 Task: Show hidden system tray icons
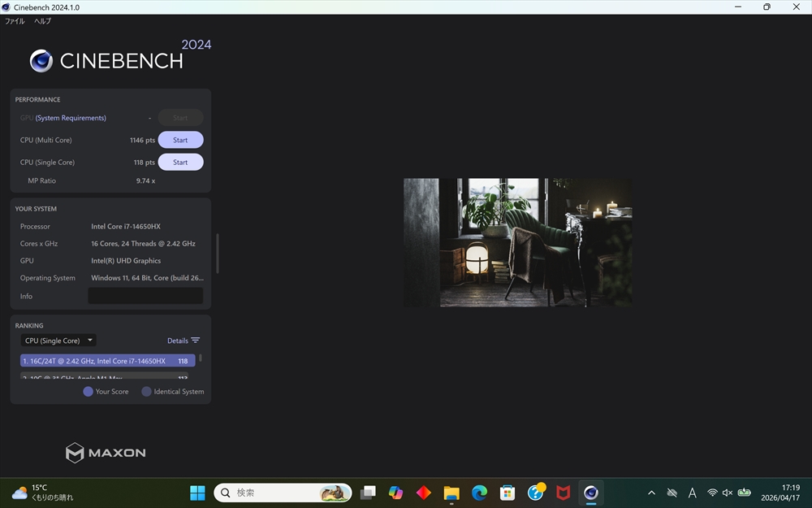click(651, 493)
